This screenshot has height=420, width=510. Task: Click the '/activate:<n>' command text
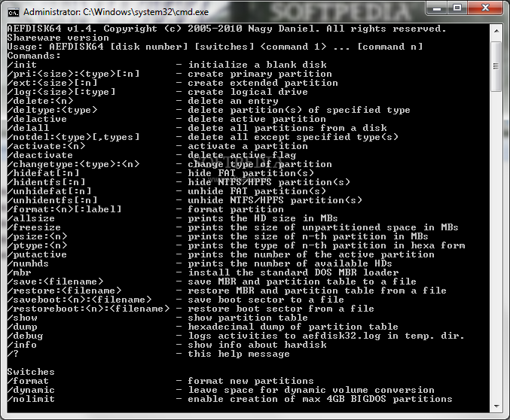coord(46,146)
